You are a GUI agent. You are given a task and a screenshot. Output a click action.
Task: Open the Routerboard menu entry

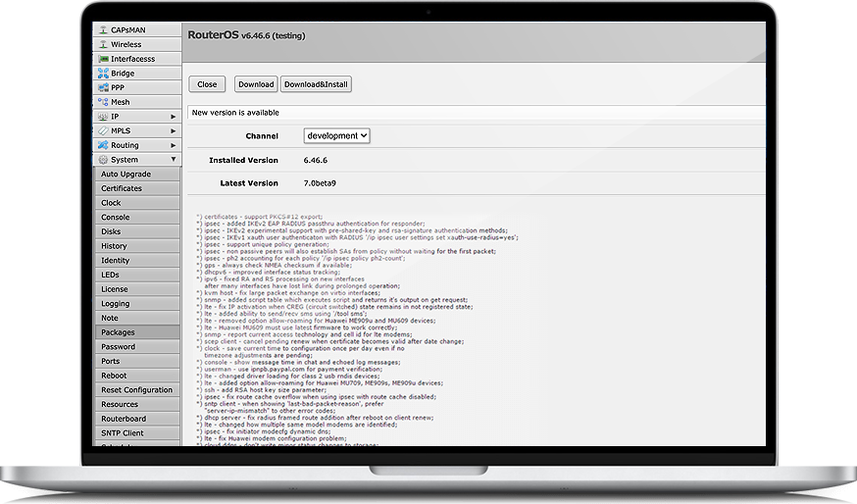point(123,419)
